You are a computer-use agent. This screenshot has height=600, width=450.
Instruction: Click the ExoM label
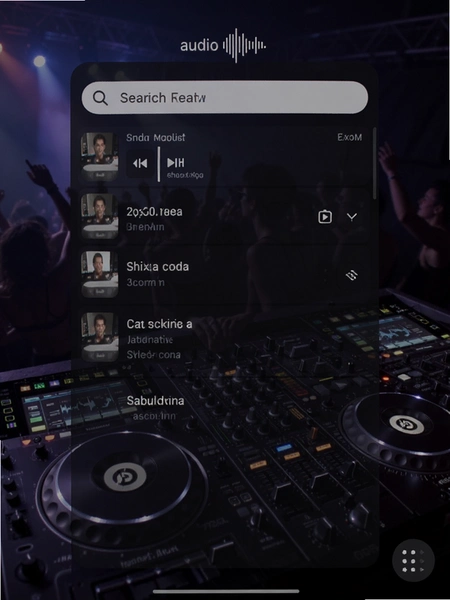[x=349, y=137]
